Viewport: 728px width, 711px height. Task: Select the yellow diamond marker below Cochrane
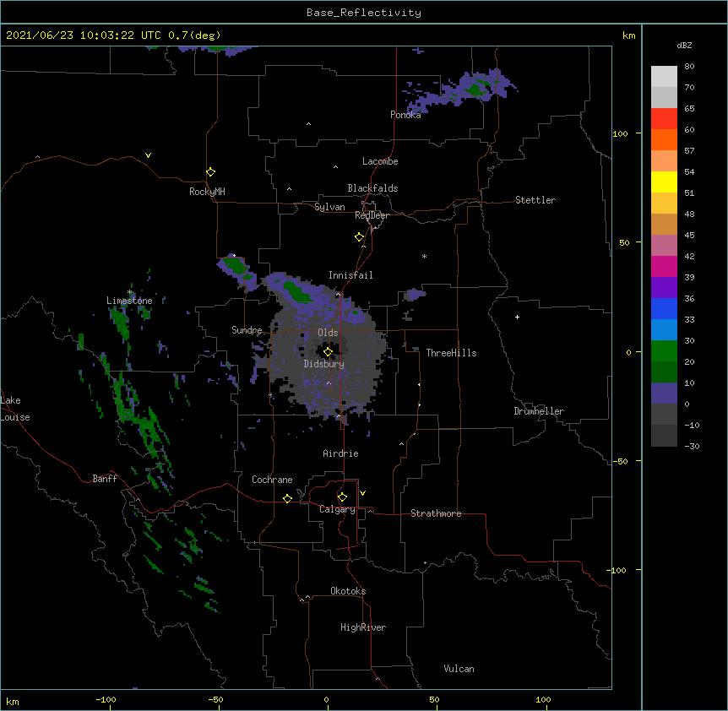287,498
